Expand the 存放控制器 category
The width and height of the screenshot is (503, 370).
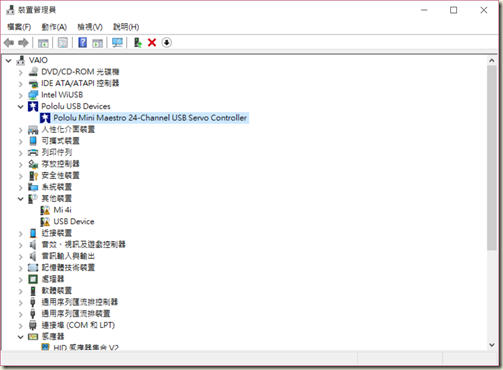pyautogui.click(x=21, y=164)
